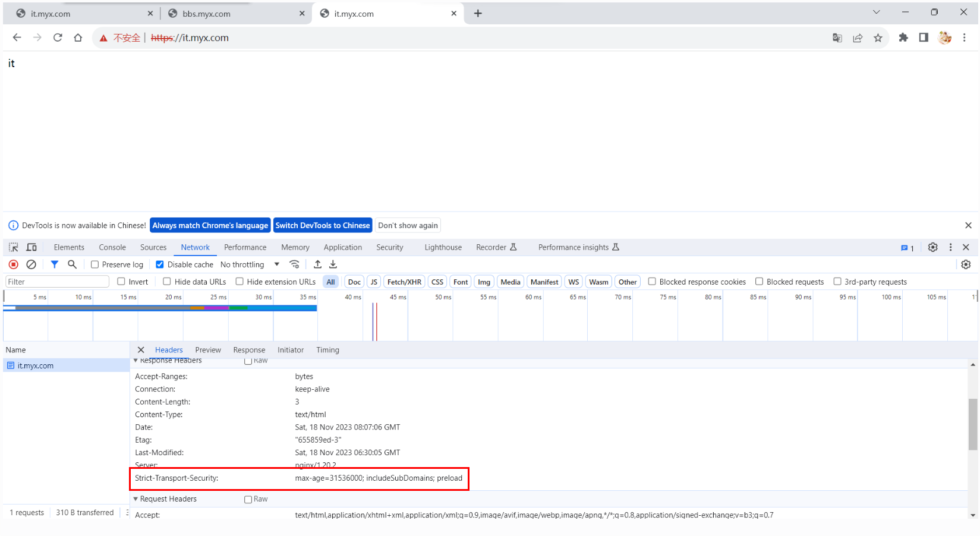Open the DevTools customize three-dot menu
This screenshot has height=536, width=980.
950,247
